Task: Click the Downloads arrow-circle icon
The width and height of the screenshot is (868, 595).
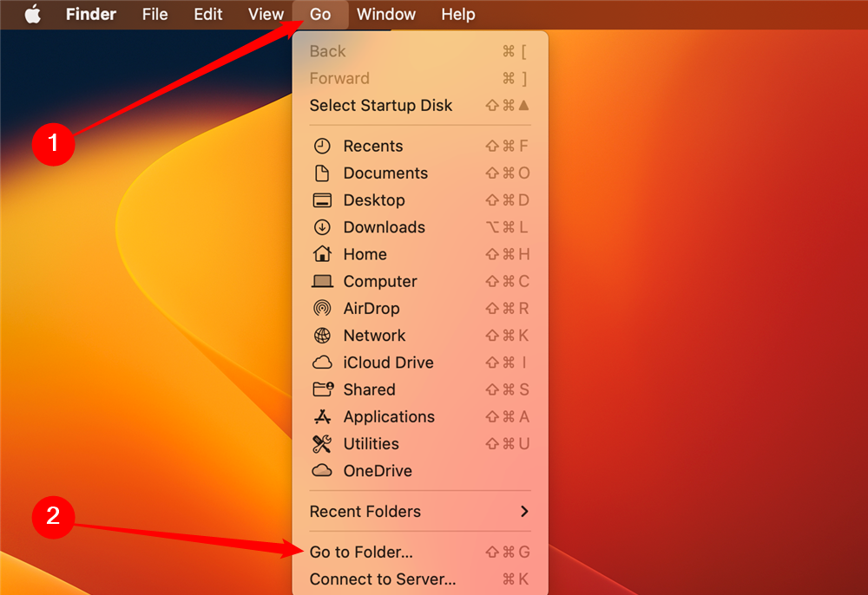Action: pos(322,227)
